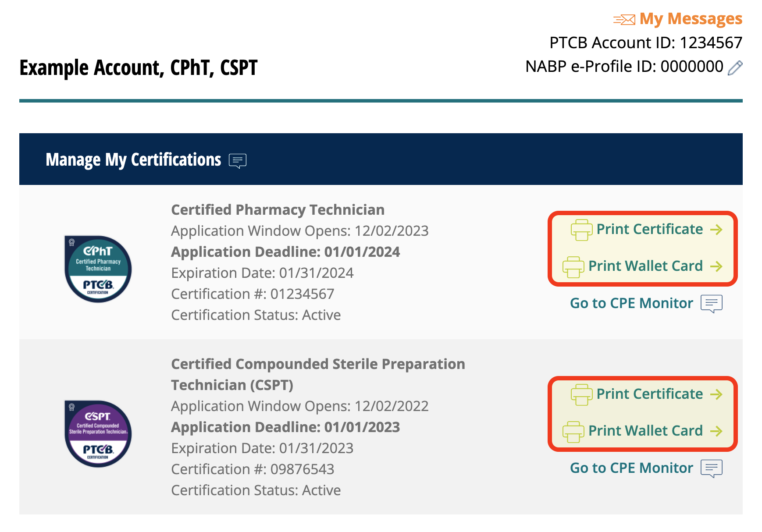Edit NABP e-Profile ID with pencil icon
Screen dimensions: 762x532
[x=735, y=68]
